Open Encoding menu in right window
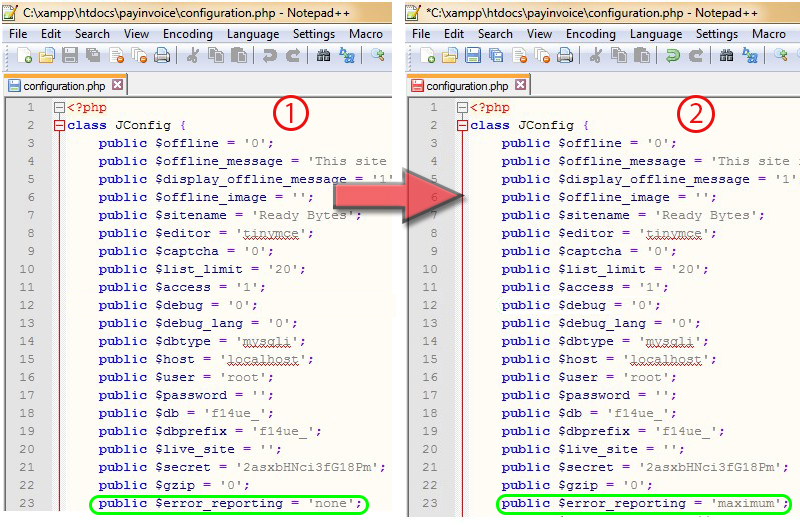This screenshot has height=525, width=800. [x=591, y=34]
